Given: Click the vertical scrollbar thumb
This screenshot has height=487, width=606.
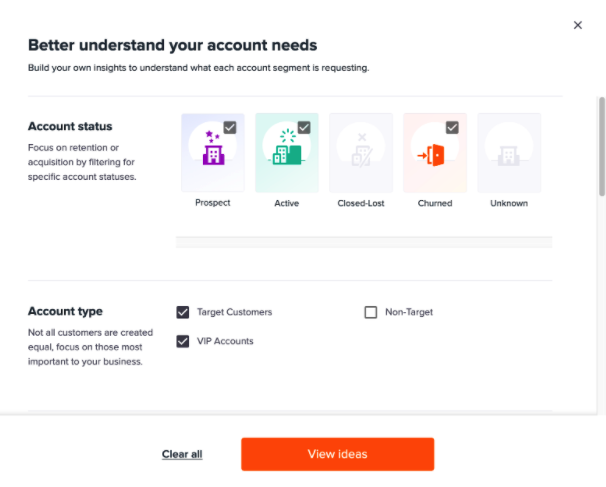Looking at the screenshot, I should point(602,146).
